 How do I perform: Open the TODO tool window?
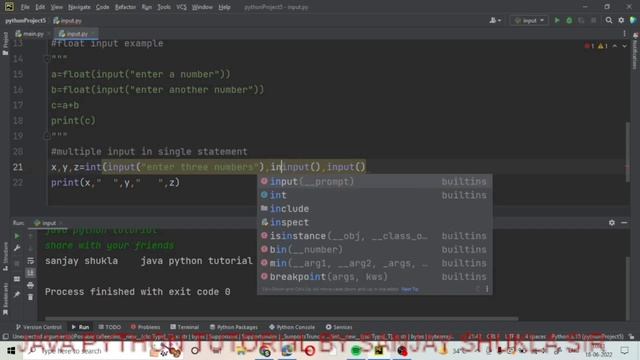[x=110, y=327]
